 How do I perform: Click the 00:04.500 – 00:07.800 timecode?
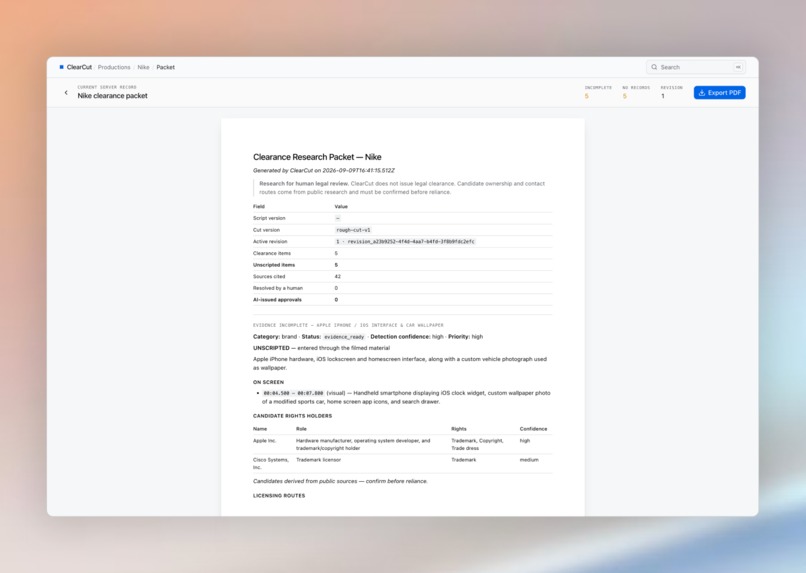point(293,393)
